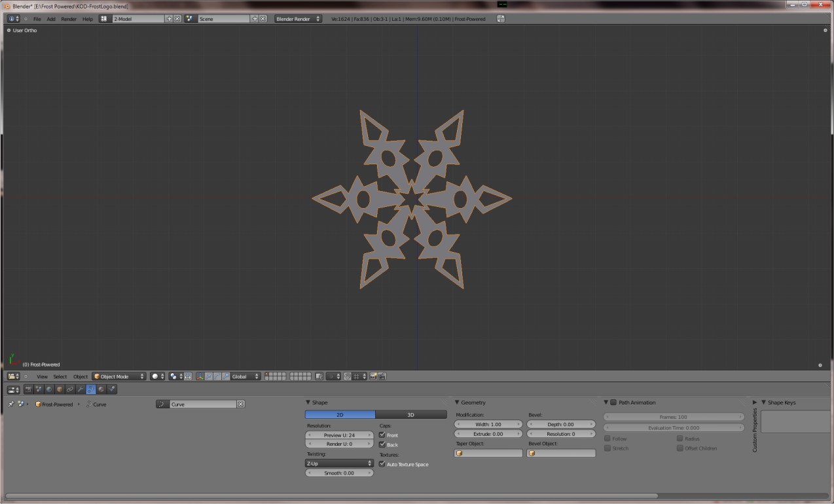This screenshot has width=834, height=504.
Task: Click the pin icon beside Frost-Powered breadcrumb
Action: [10, 405]
